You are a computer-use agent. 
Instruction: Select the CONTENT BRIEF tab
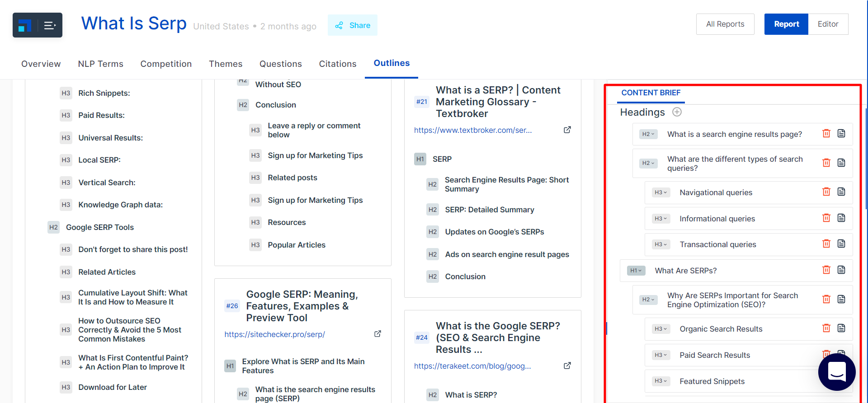click(651, 93)
